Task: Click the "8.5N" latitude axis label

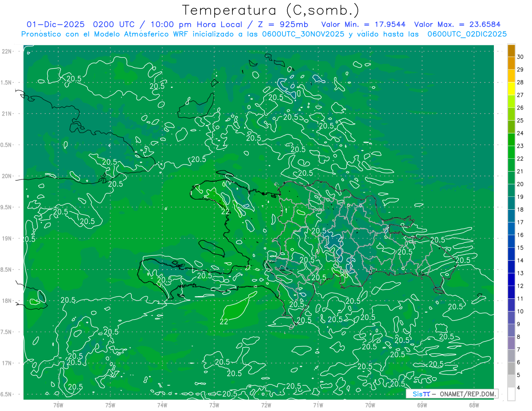Action: coord(7,270)
